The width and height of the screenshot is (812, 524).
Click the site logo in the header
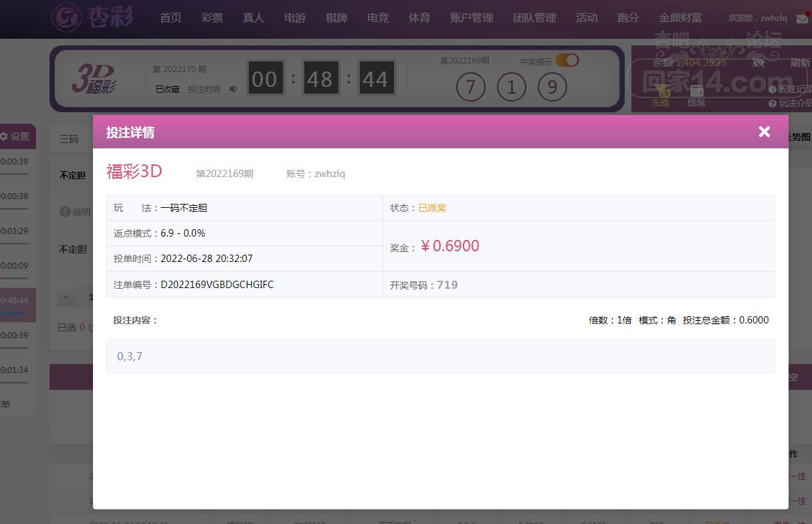coord(94,17)
